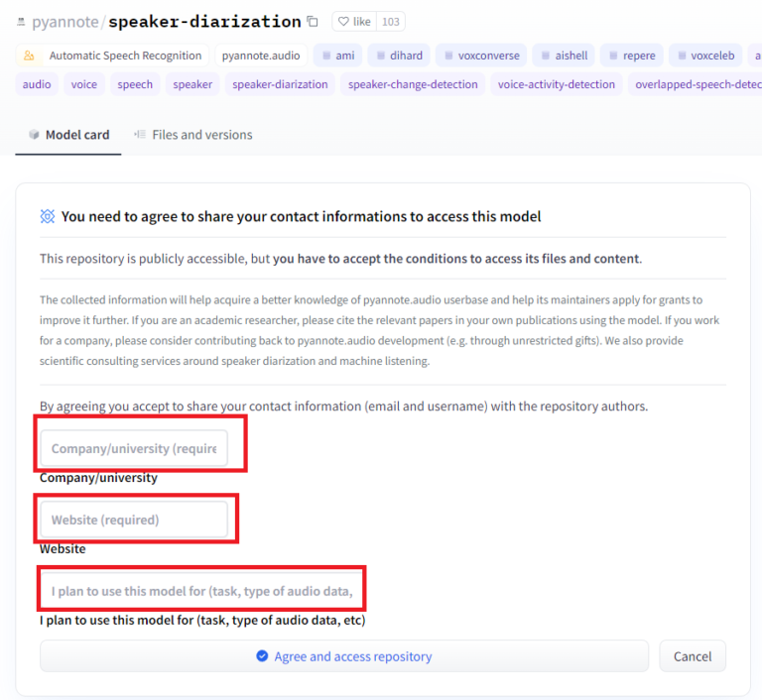This screenshot has height=700, width=762.
Task: Click the copy model name icon
Action: (x=313, y=21)
